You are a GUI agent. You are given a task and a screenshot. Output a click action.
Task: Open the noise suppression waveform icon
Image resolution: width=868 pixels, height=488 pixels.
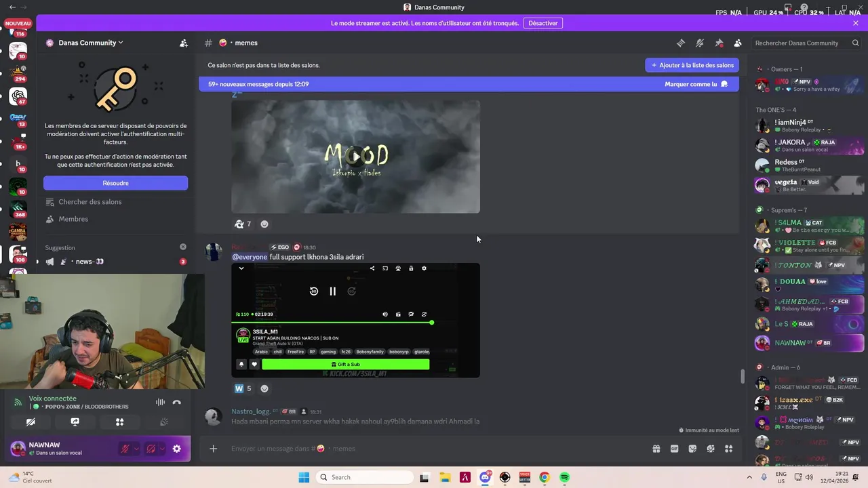coord(160,402)
